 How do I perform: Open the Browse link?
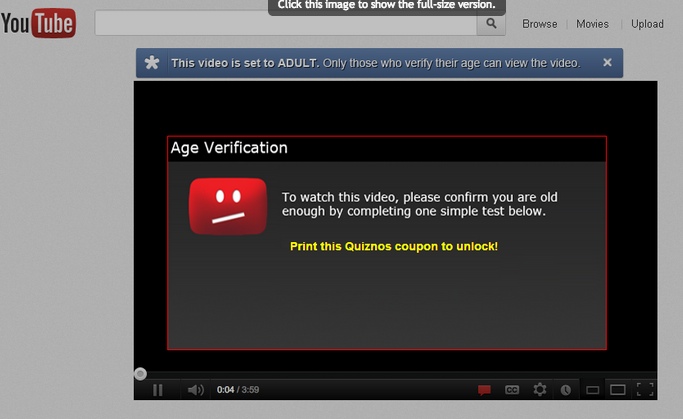click(x=540, y=24)
